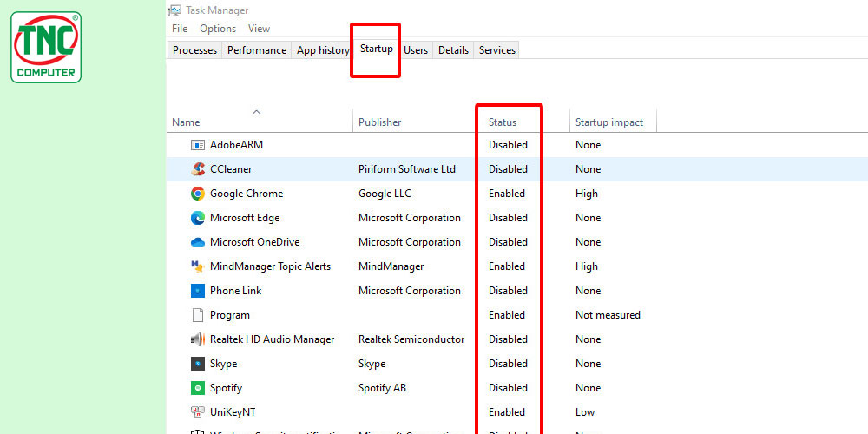Click the Google LLC publisher cell
The width and height of the screenshot is (868, 434).
[x=385, y=194]
